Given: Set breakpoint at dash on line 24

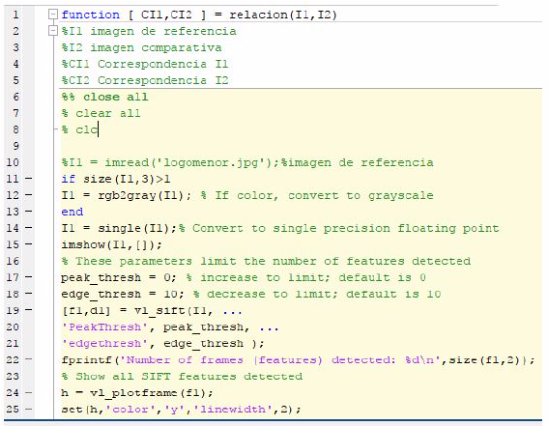Looking at the screenshot, I should pyautogui.click(x=29, y=392).
